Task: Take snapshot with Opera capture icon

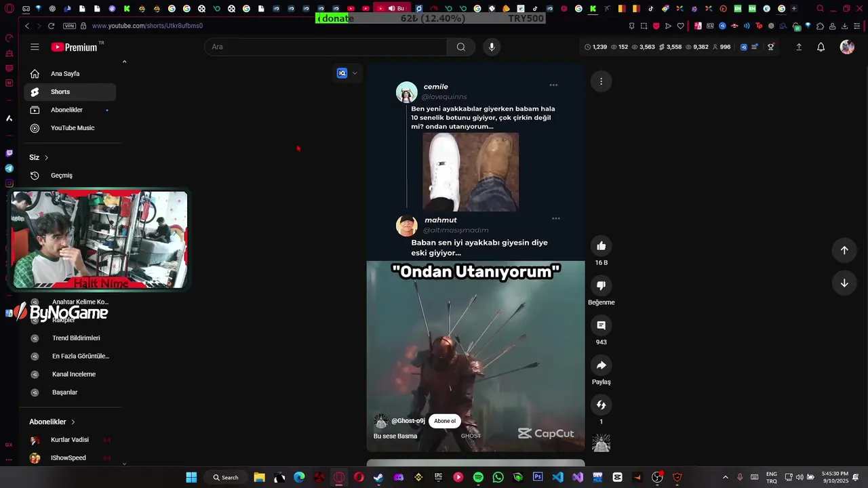Action: (644, 26)
